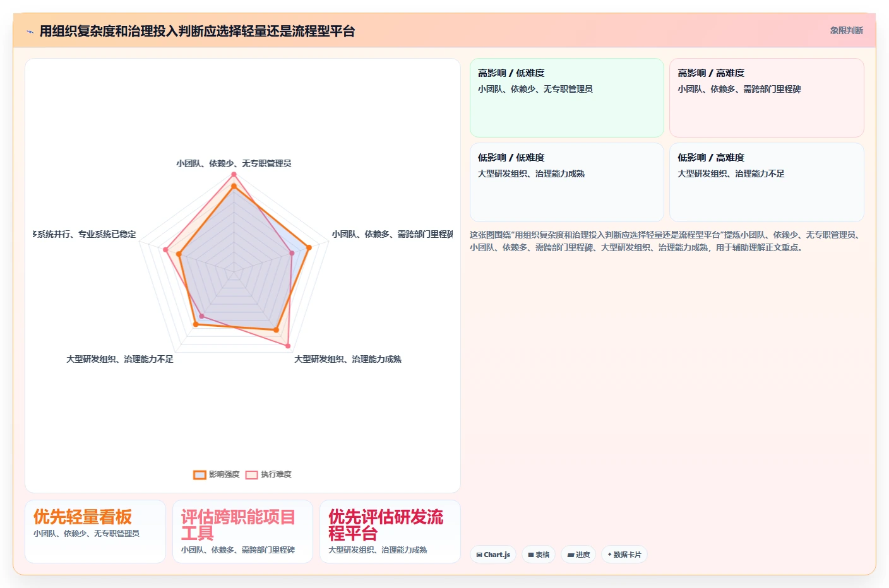Select the 评估跨职能项目工具 summary card
Image resolution: width=889 pixels, height=588 pixels.
242,531
